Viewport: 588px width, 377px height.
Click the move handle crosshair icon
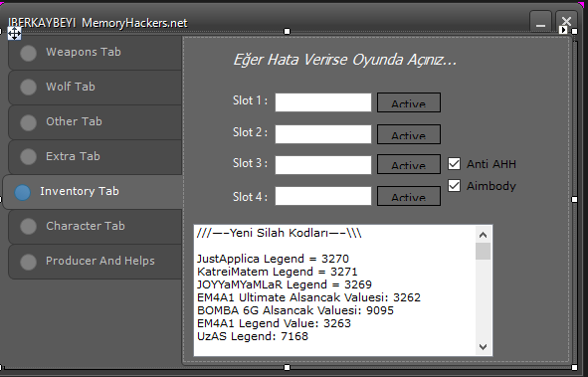coord(14,34)
